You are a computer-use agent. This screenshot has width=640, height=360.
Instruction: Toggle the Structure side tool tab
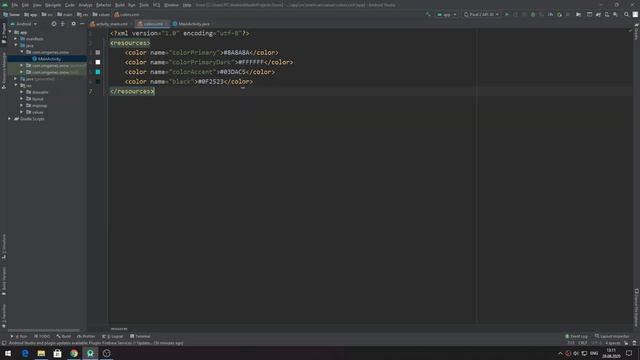(4, 246)
